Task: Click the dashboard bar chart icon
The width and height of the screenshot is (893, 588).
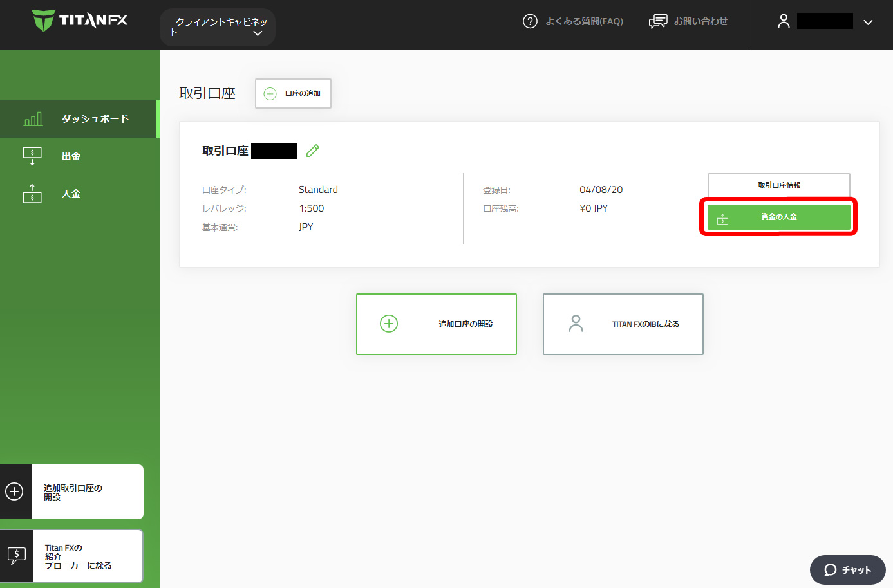Action: 33,119
